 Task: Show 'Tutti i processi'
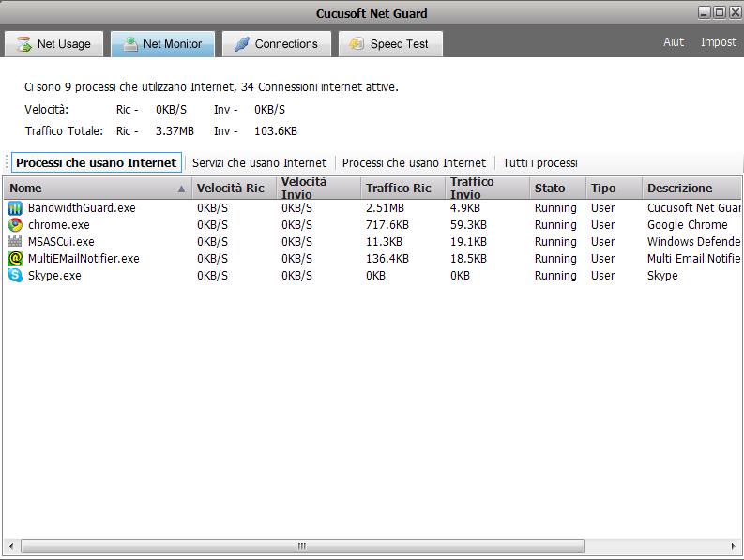point(540,163)
